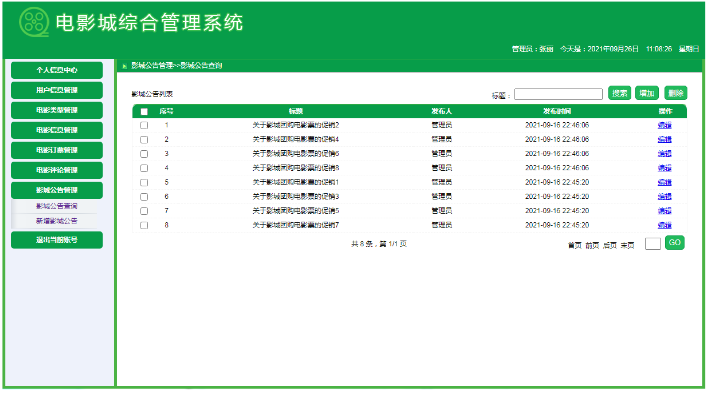Click the 发布时间 column header

coord(557,111)
